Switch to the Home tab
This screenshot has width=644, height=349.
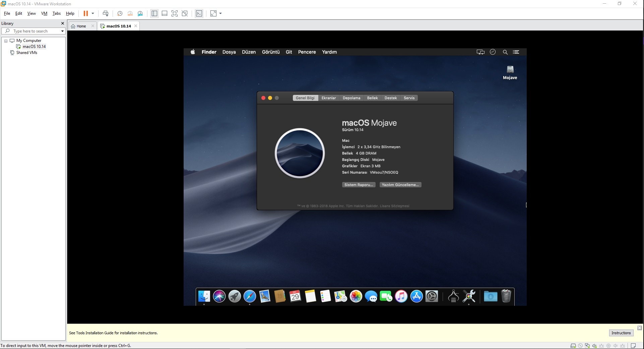81,26
